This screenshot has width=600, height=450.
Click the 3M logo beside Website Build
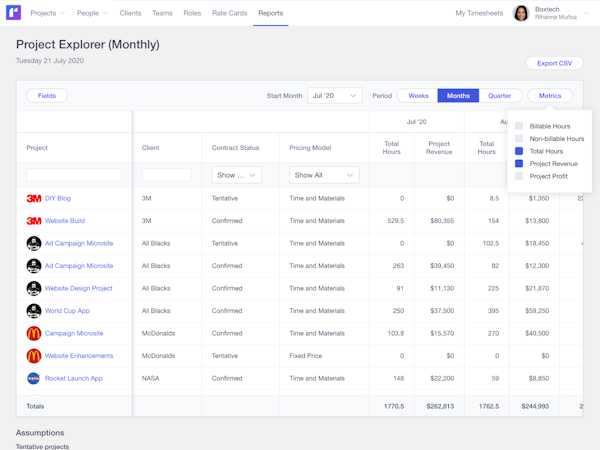34,221
